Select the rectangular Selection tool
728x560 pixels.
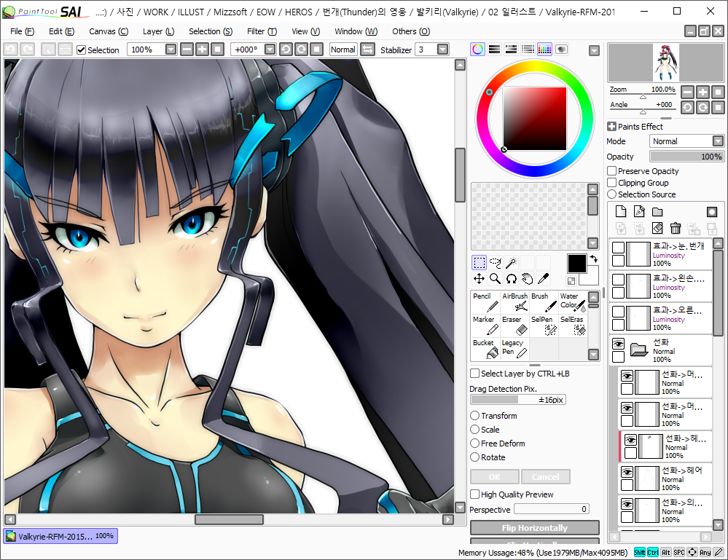click(x=480, y=263)
